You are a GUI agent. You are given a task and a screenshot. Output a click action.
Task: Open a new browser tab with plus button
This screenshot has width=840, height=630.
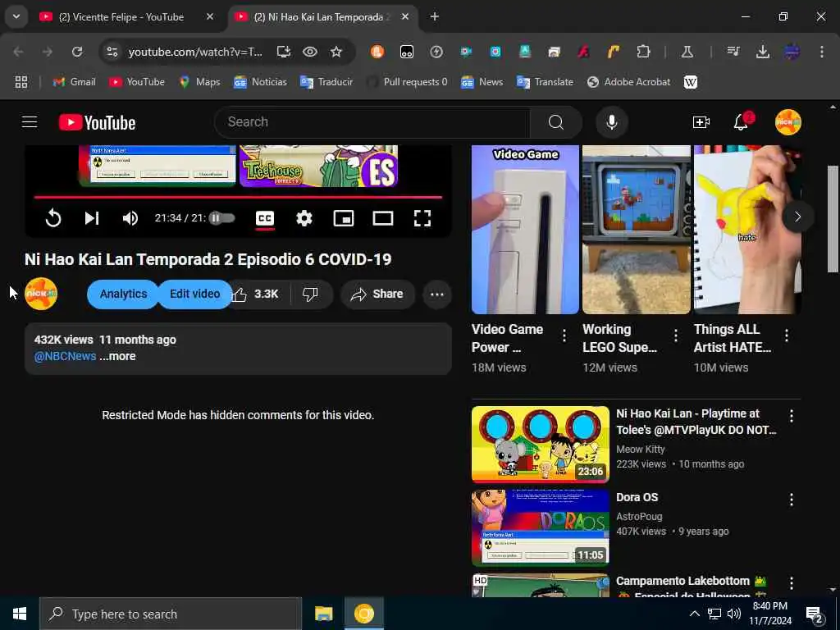click(435, 17)
